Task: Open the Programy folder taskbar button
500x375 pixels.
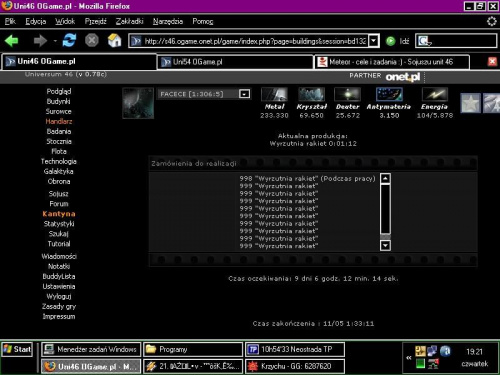Action: click(x=193, y=349)
